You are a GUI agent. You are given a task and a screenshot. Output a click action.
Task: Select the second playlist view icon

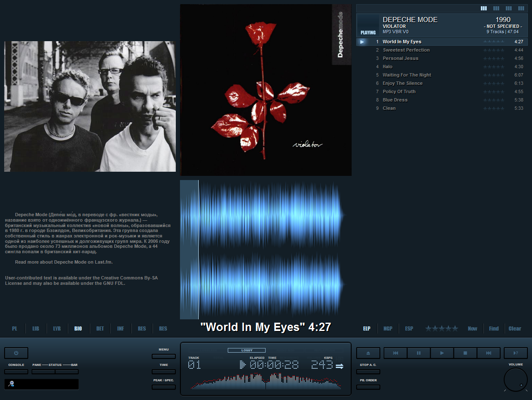(x=496, y=8)
